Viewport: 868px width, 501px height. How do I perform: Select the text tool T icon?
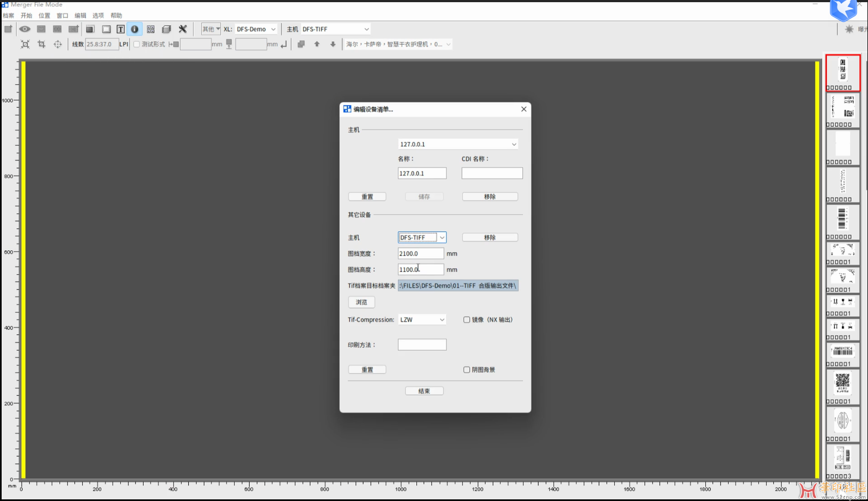coord(120,29)
